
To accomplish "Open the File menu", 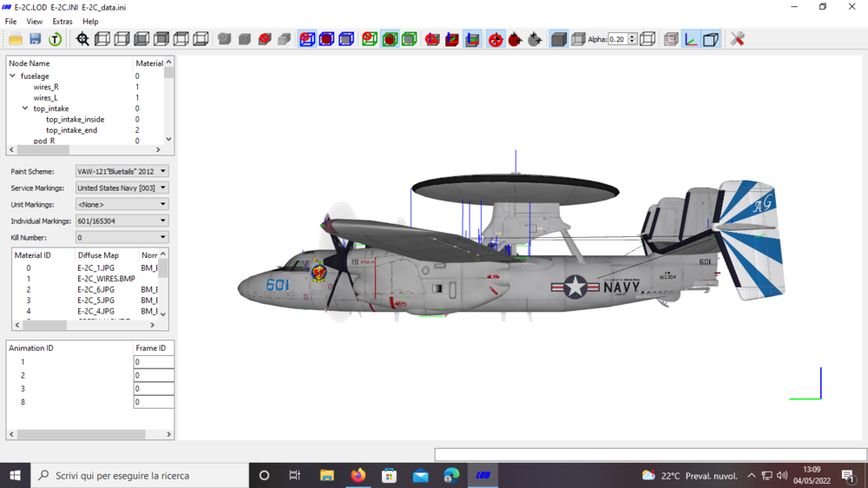I will tap(10, 22).
